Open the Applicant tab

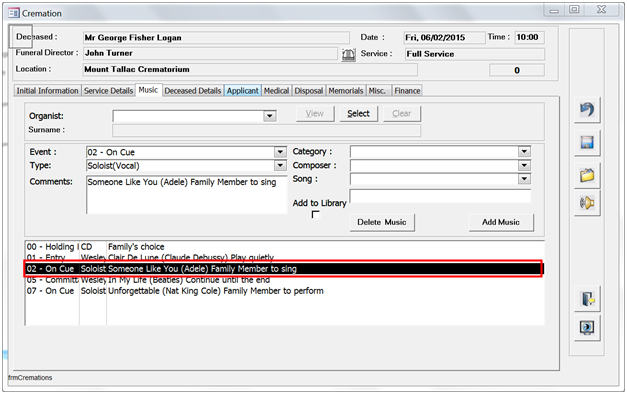point(243,91)
